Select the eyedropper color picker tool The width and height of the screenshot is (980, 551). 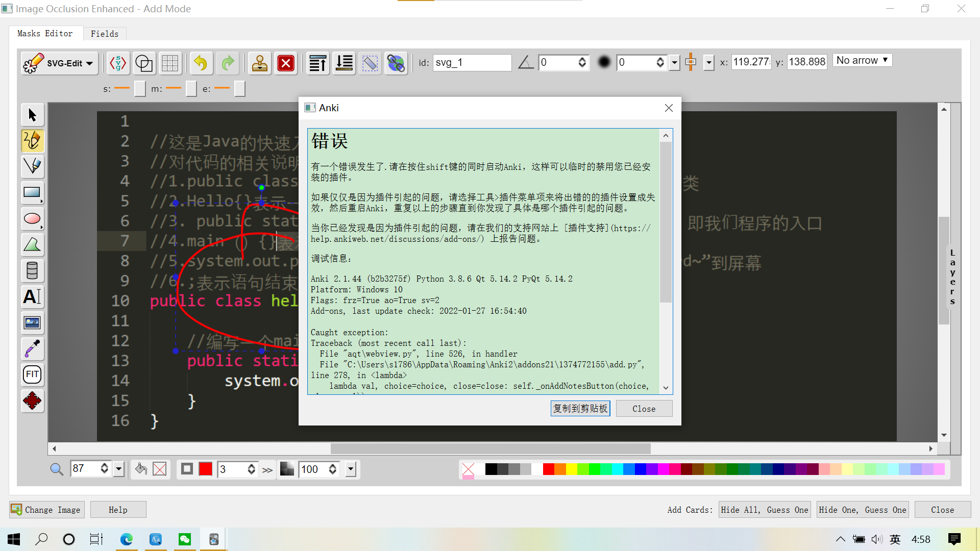tap(32, 348)
